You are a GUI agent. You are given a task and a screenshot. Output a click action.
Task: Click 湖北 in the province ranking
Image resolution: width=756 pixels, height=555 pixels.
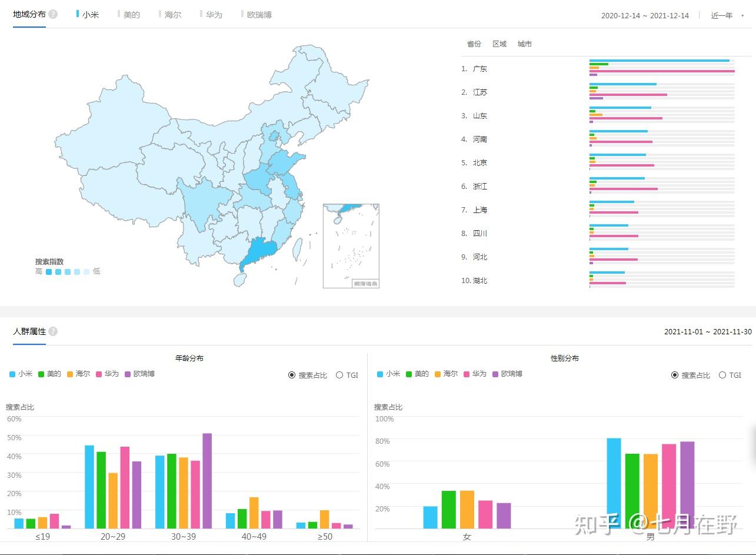(480, 281)
